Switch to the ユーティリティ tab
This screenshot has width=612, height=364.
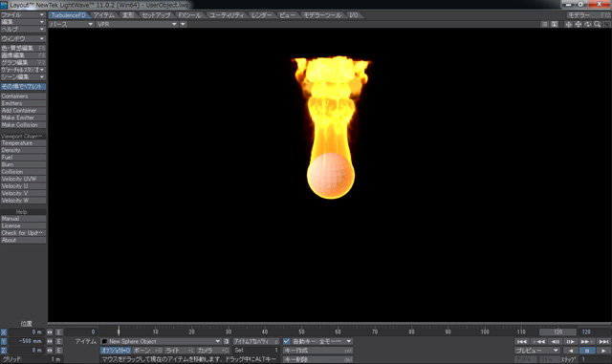227,15
